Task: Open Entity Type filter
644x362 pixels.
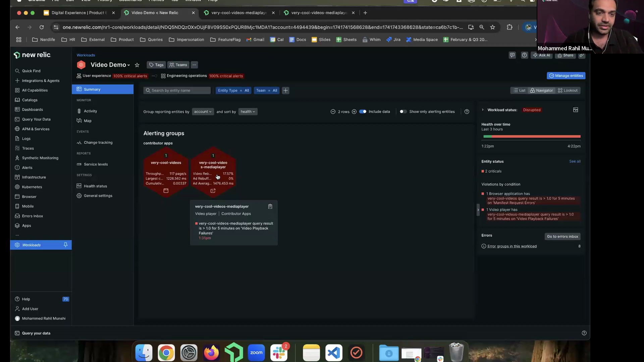Action: pos(233,90)
